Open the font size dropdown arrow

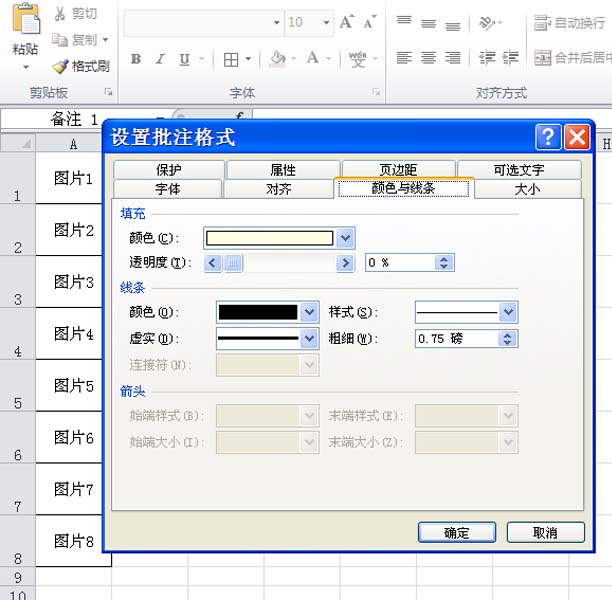(x=326, y=22)
